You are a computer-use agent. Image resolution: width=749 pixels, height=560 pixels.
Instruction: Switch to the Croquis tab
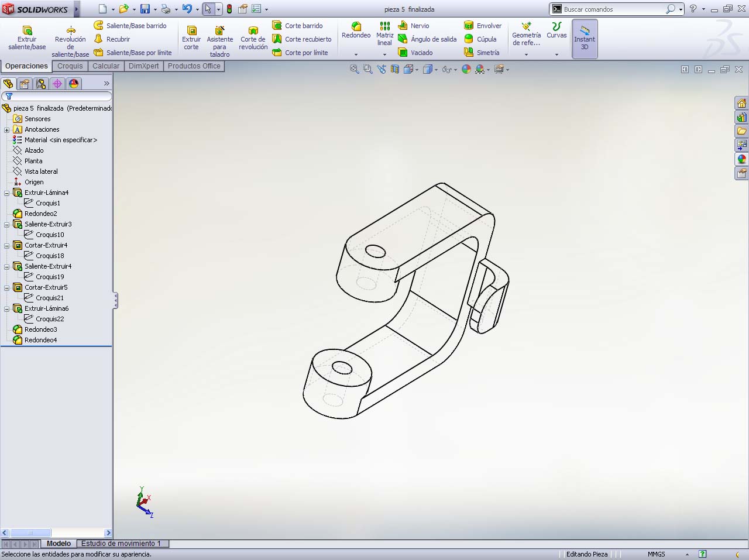click(70, 66)
